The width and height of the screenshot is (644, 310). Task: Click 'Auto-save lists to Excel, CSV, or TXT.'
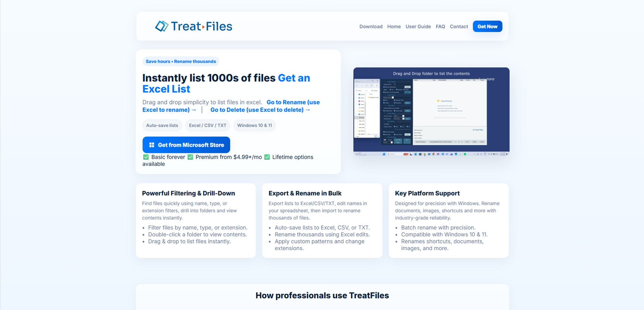(x=322, y=227)
